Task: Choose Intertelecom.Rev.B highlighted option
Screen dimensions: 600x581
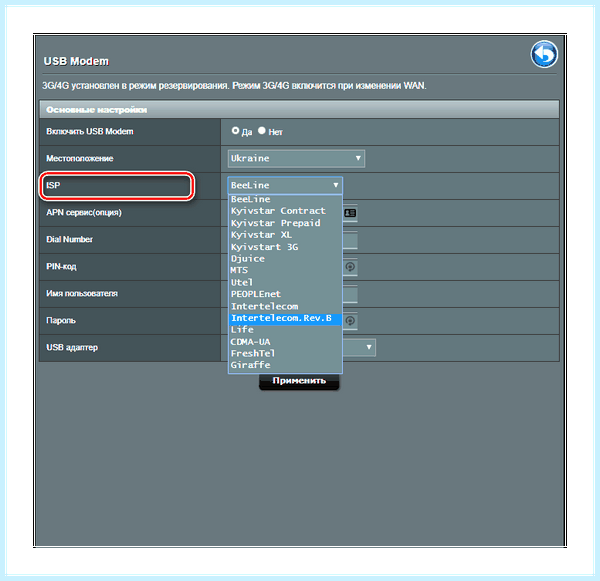Action: point(285,318)
